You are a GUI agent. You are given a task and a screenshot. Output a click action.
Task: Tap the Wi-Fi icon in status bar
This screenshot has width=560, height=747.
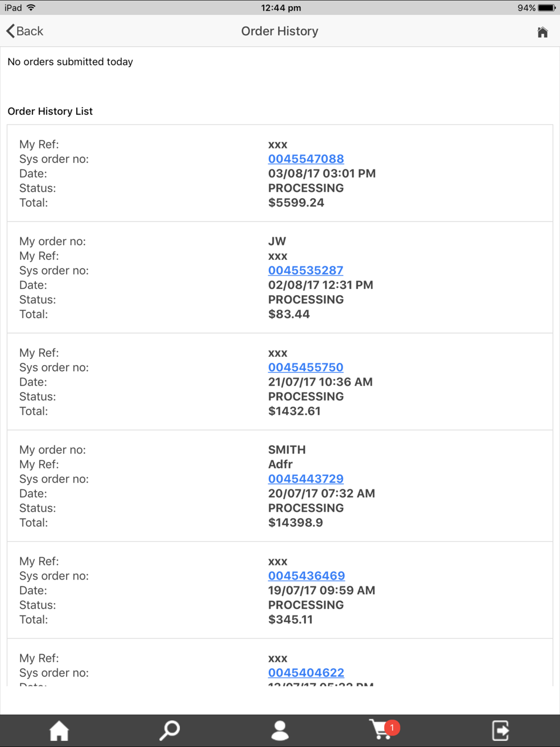coord(31,7)
